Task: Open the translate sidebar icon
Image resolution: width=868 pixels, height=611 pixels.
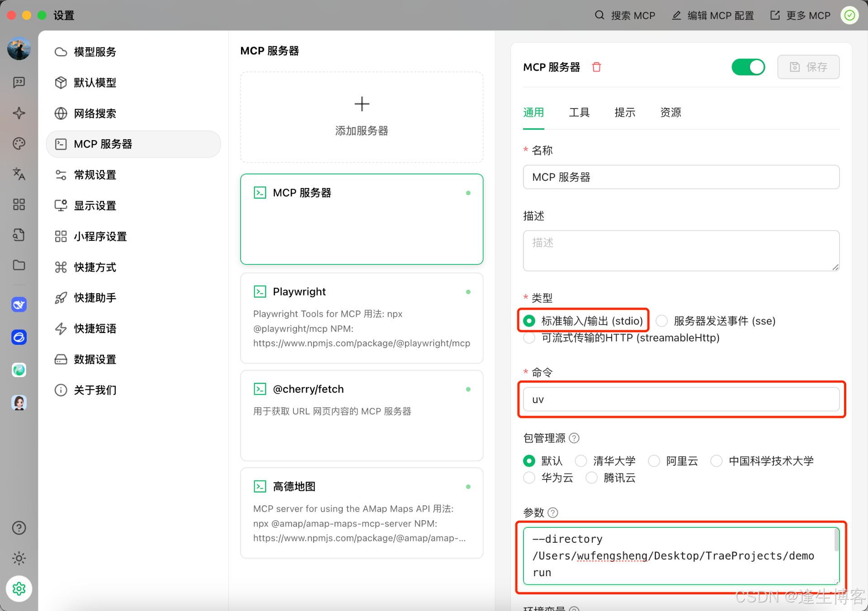Action: coord(19,174)
